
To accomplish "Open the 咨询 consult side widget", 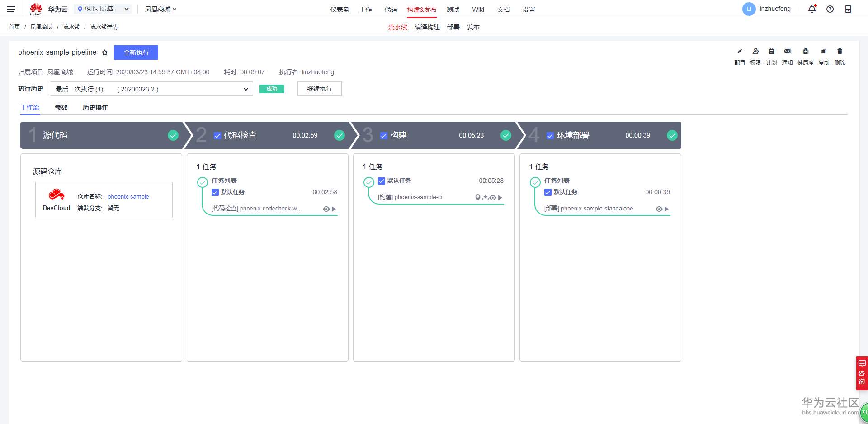I will pyautogui.click(x=862, y=373).
